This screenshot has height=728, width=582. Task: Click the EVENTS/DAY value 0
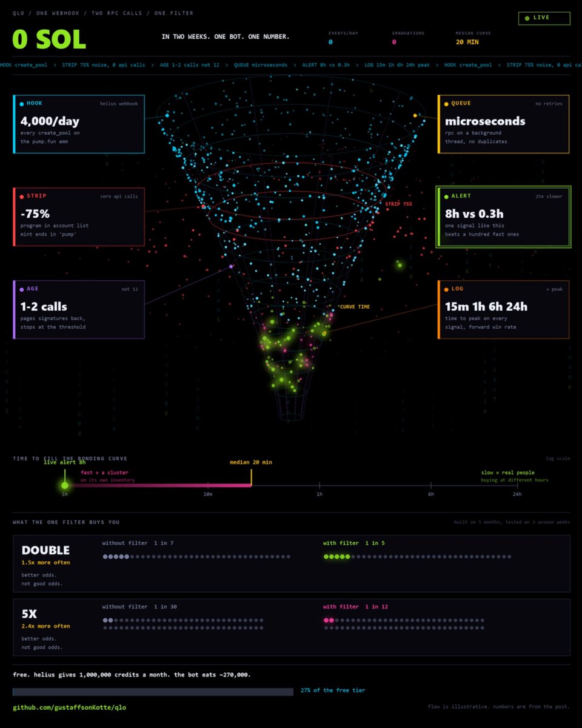(330, 42)
